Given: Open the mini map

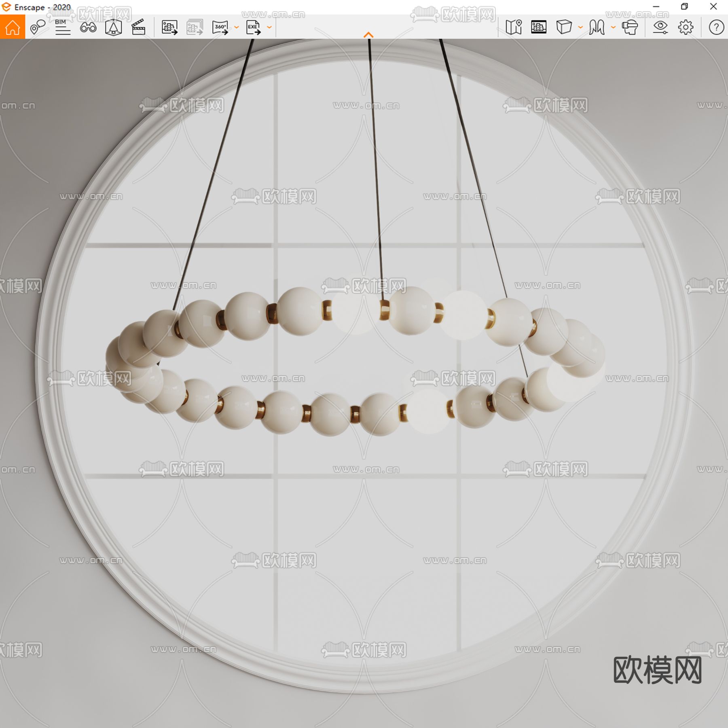Looking at the screenshot, I should tap(514, 28).
